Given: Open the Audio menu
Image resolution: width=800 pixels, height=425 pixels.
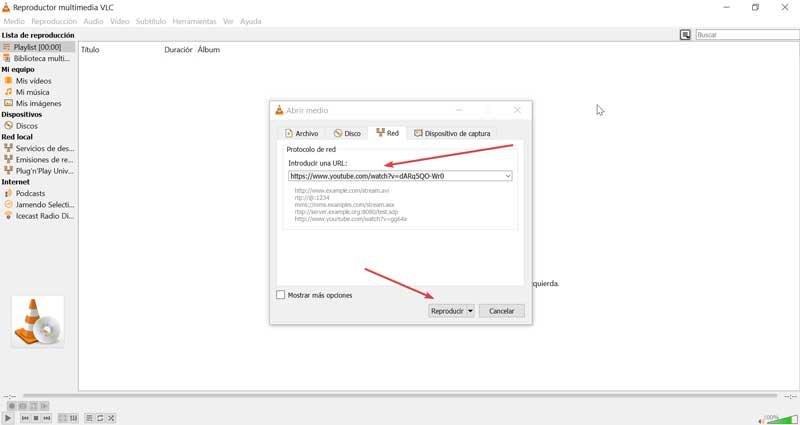Looking at the screenshot, I should coord(93,21).
